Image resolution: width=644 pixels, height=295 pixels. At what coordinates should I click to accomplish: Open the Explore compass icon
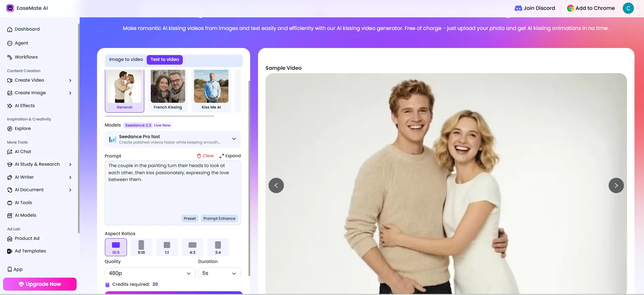coord(10,129)
